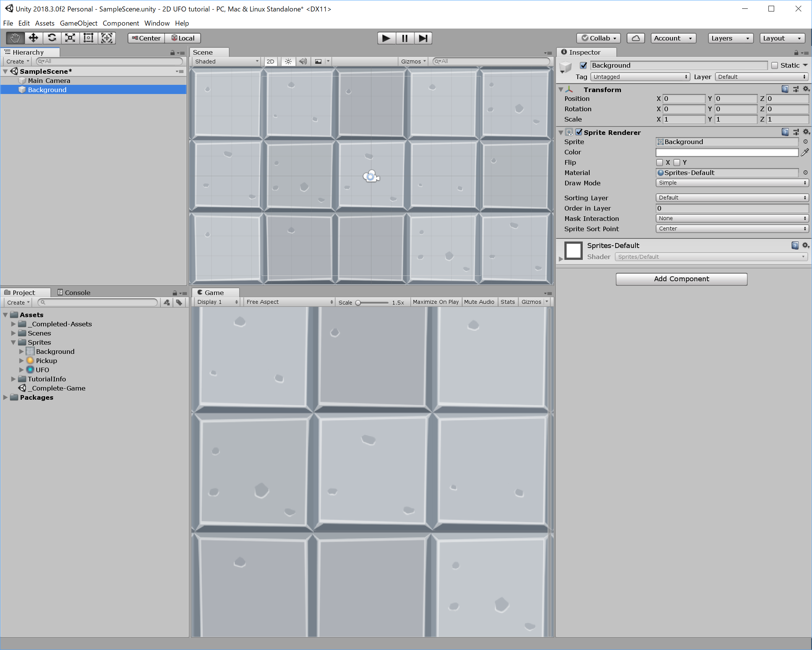Screen dimensions: 812x650
Task: Open the Component menu
Action: pos(121,23)
